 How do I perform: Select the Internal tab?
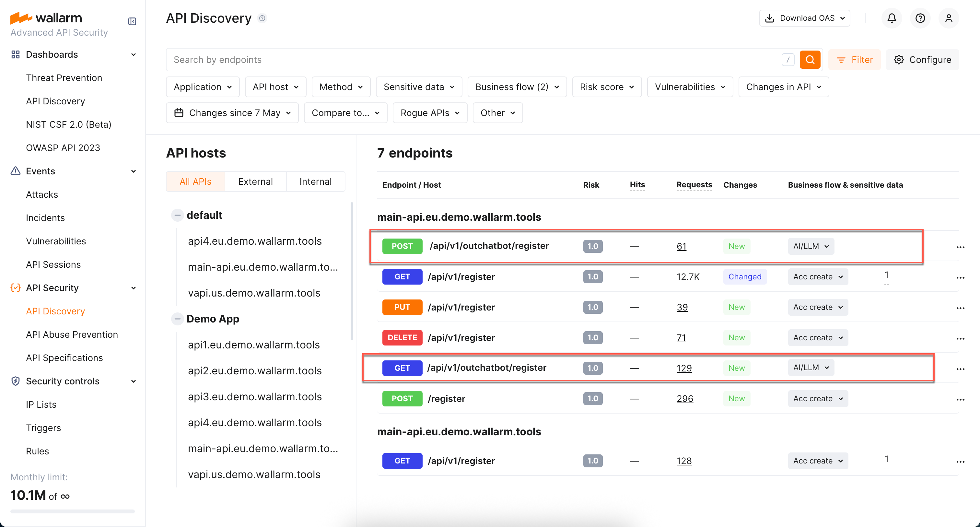pyautogui.click(x=315, y=182)
